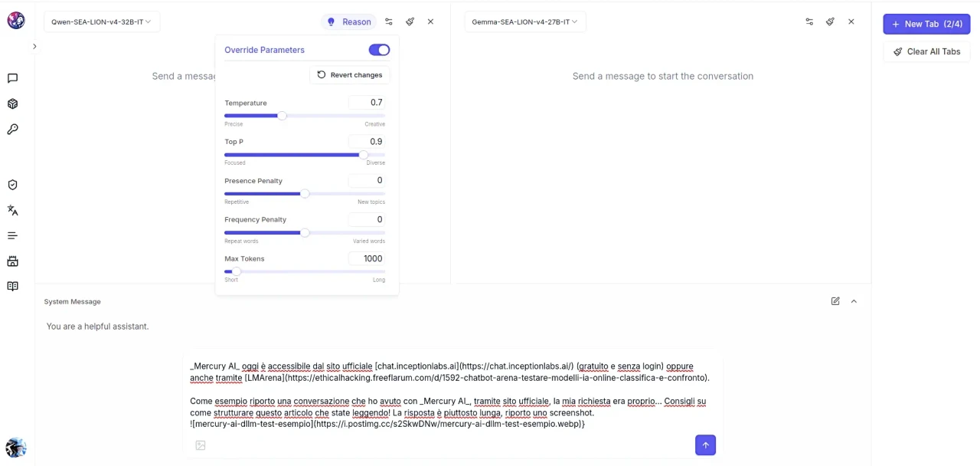980x466 pixels.
Task: Click the Max Tokens value field 1000
Action: point(367,258)
